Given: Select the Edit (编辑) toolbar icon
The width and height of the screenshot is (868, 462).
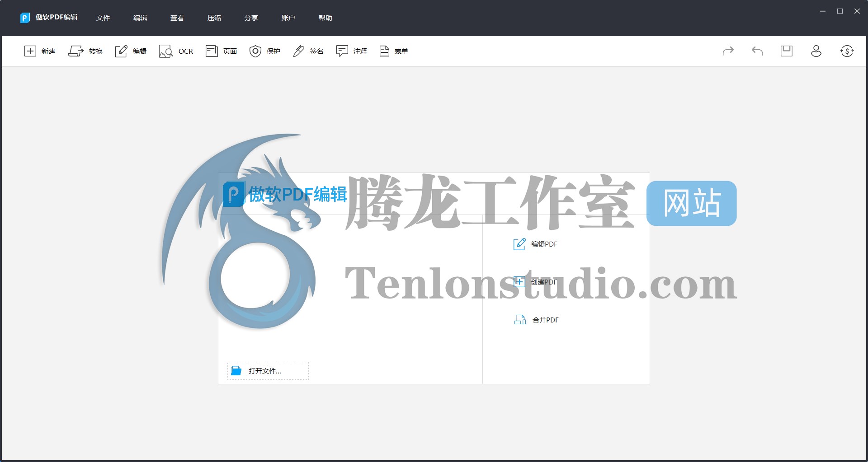Looking at the screenshot, I should pos(121,51).
